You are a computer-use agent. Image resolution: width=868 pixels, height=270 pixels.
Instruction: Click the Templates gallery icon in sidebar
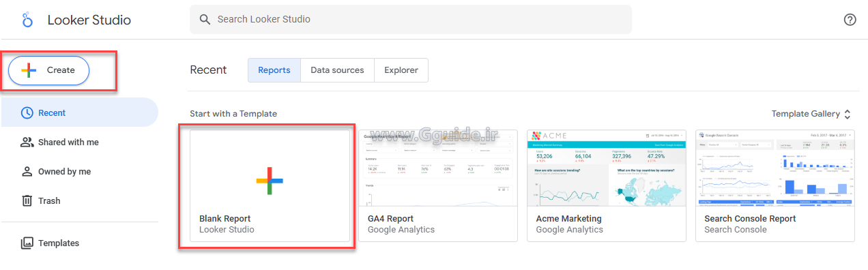pos(27,243)
